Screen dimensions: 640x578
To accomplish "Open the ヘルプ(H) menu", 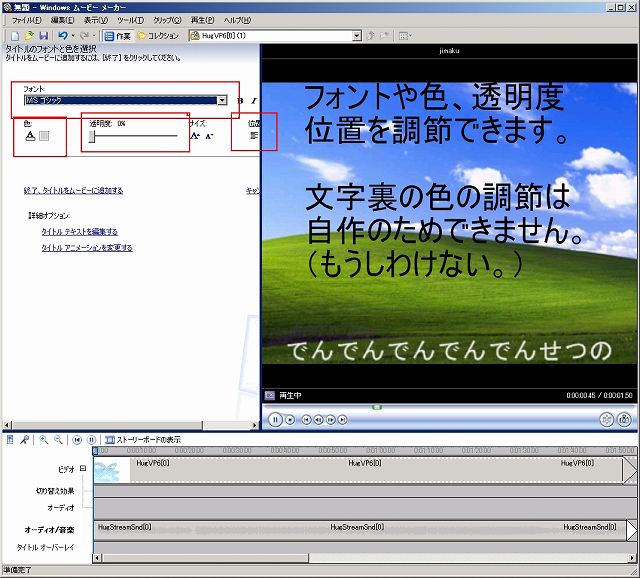I will pos(237,20).
